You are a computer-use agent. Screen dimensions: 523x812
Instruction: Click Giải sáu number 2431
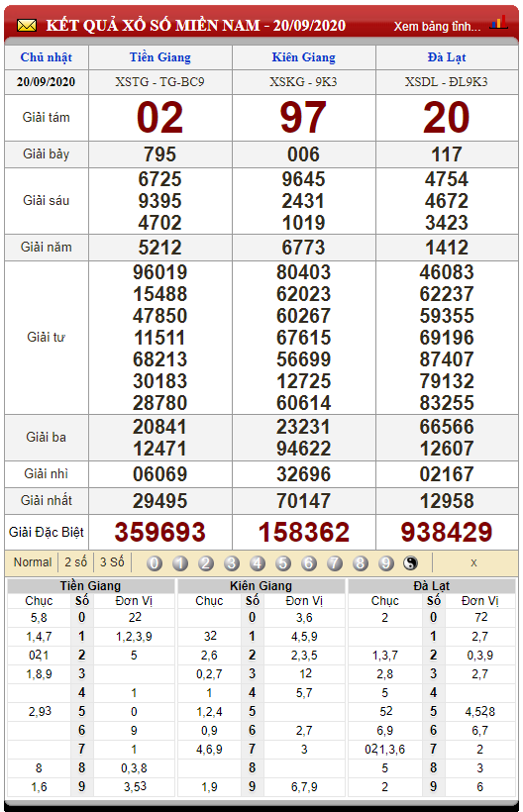point(304,201)
